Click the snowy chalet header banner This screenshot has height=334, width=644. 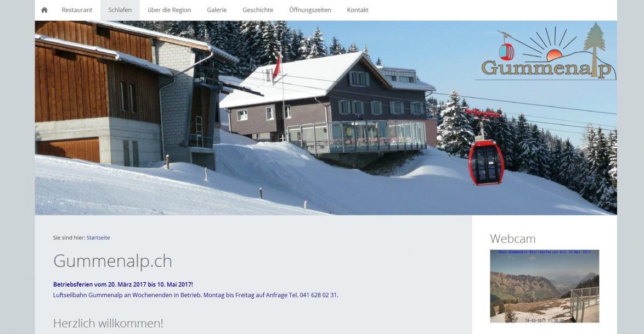(326, 118)
